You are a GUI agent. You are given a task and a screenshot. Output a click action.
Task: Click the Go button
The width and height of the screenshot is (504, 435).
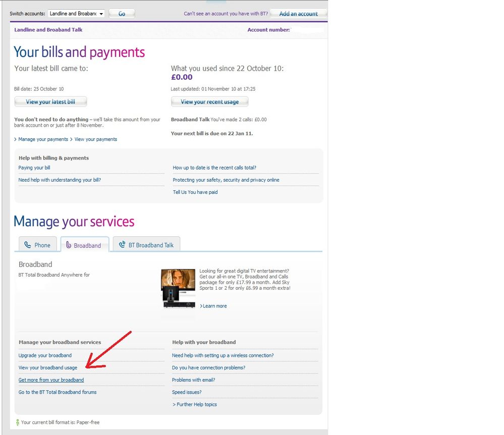[122, 14]
